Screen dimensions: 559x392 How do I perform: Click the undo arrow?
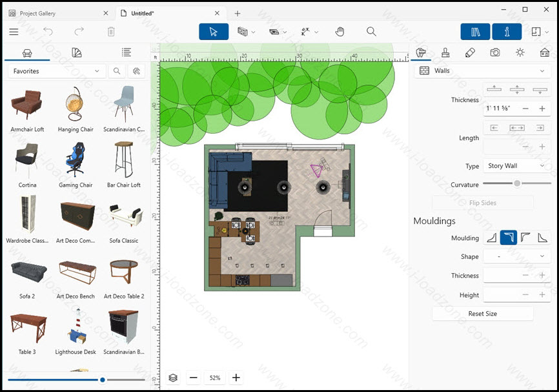[x=48, y=32]
